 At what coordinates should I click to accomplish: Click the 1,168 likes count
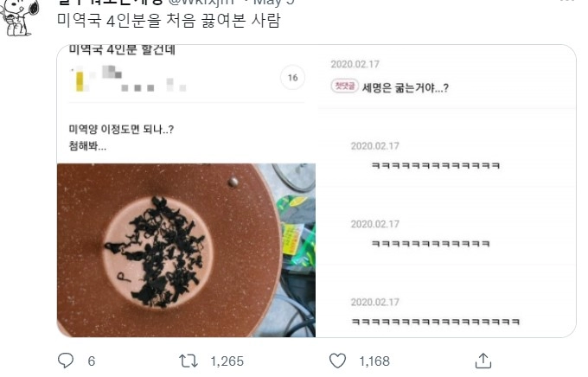pos(374,361)
